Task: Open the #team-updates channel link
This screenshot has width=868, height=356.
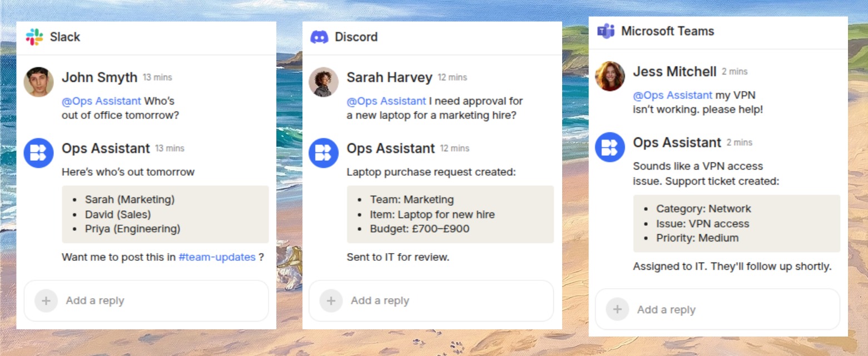Action: coord(217,258)
